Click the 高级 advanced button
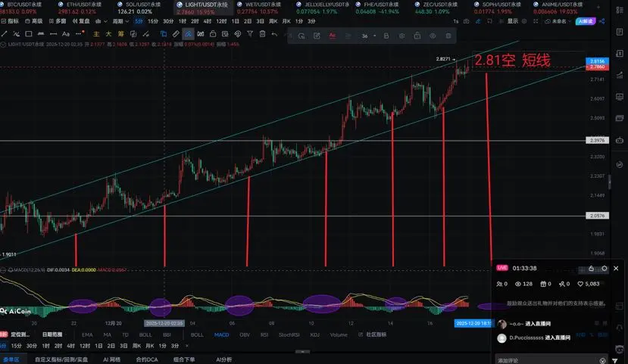628x364 pixels. [x=33, y=21]
